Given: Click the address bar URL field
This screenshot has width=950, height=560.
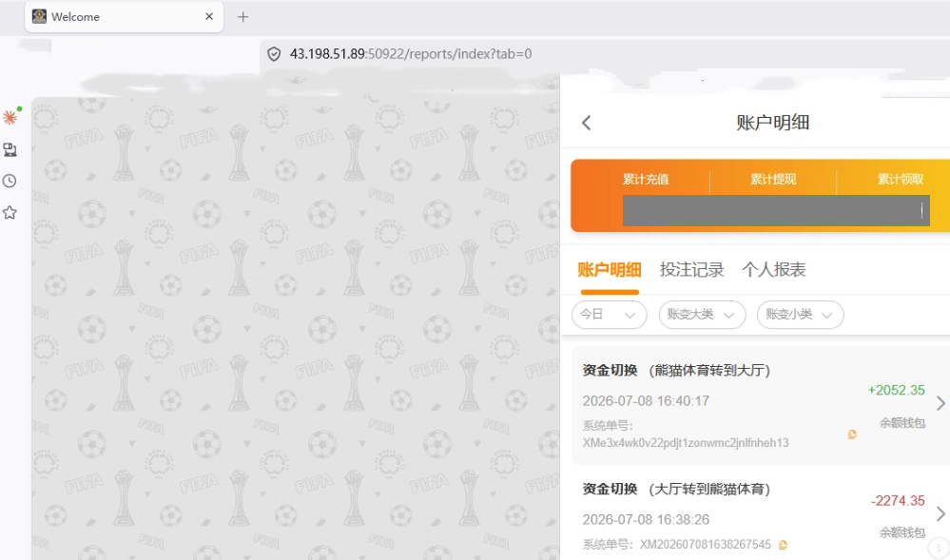Looking at the screenshot, I should click(x=606, y=54).
